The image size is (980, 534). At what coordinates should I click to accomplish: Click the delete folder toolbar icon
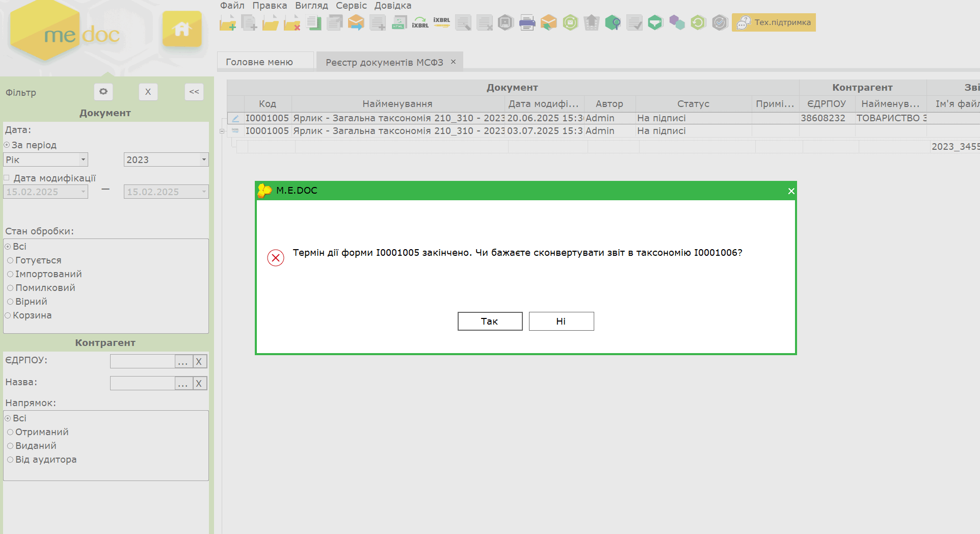(292, 23)
